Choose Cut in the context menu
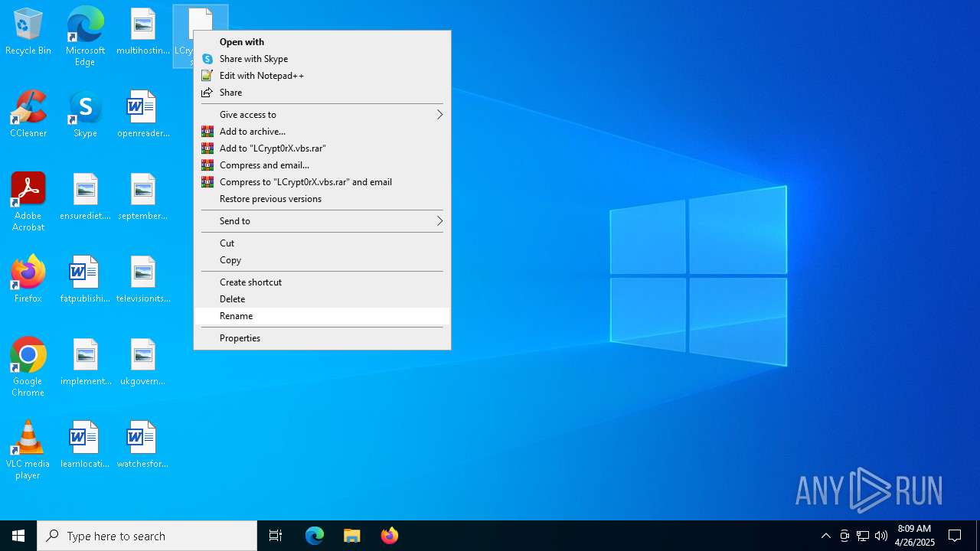The width and height of the screenshot is (980, 551). [322, 243]
